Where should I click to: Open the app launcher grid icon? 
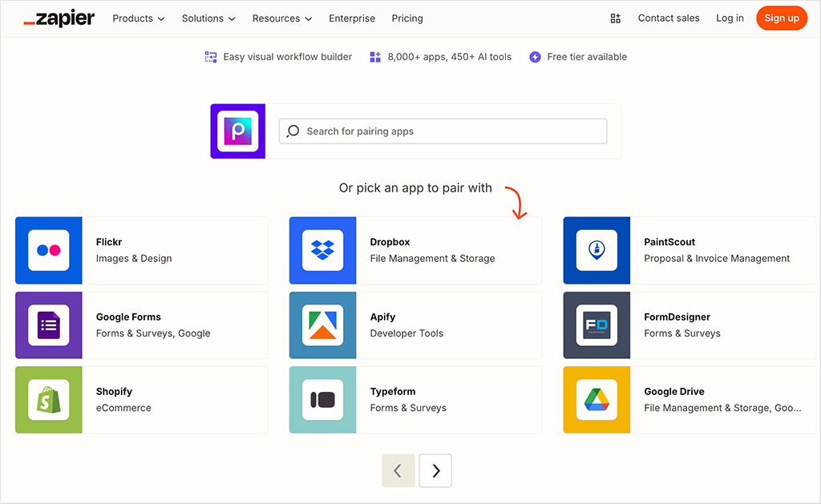615,18
